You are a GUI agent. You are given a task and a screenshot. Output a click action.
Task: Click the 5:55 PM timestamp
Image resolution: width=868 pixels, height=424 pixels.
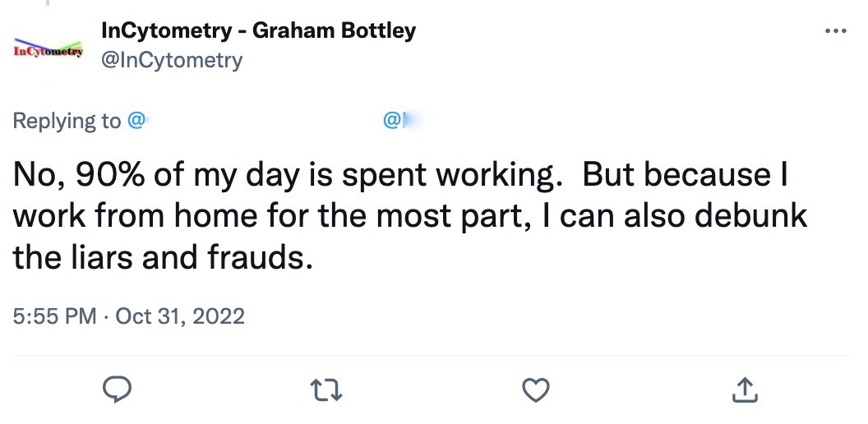55,316
